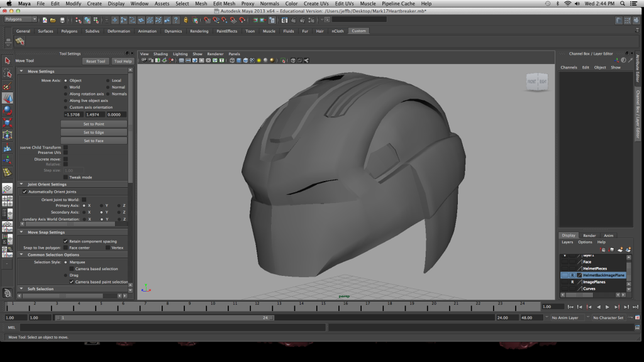Switch to the Render layer tab
644x362 pixels.
coord(589,236)
